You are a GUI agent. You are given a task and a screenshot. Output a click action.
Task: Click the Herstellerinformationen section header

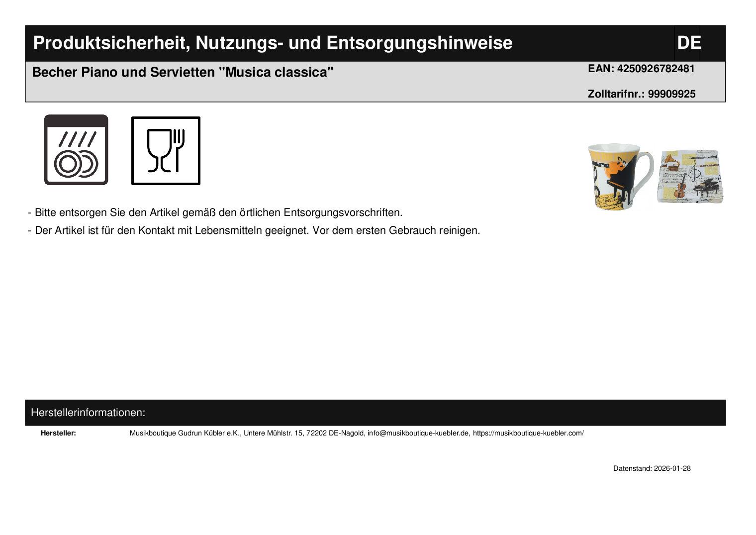(88, 413)
